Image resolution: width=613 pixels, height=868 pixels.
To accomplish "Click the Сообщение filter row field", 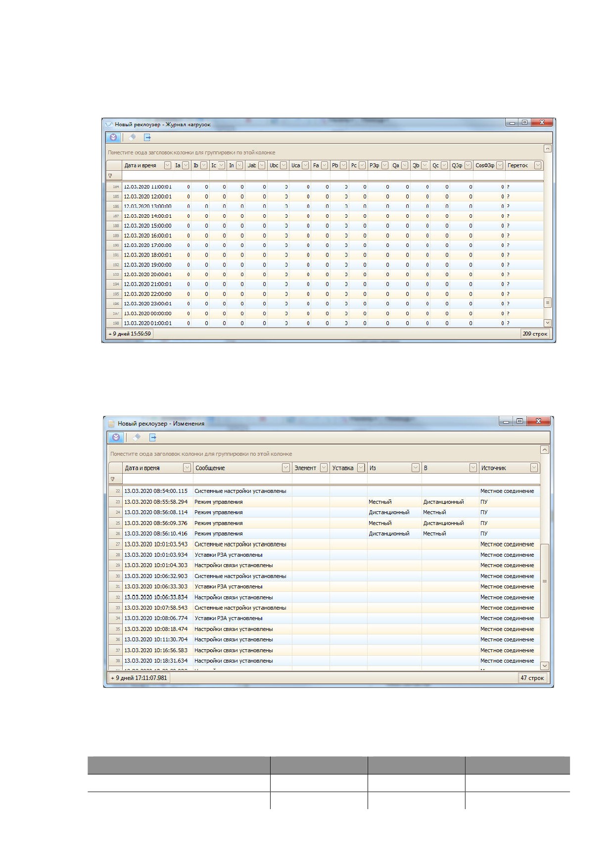I will coord(242,479).
